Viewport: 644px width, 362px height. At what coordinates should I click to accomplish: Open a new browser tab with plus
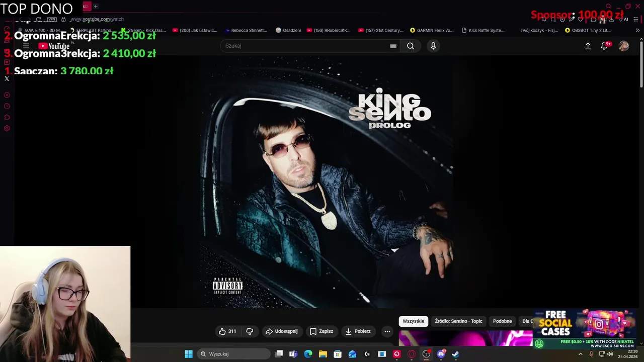96,6
